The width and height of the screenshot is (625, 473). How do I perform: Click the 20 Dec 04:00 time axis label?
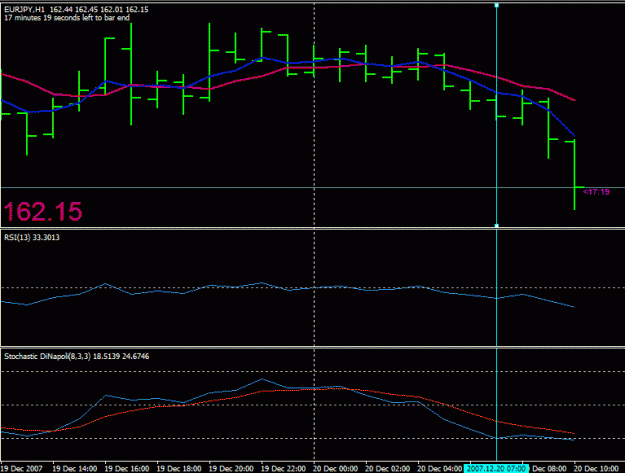(440, 469)
